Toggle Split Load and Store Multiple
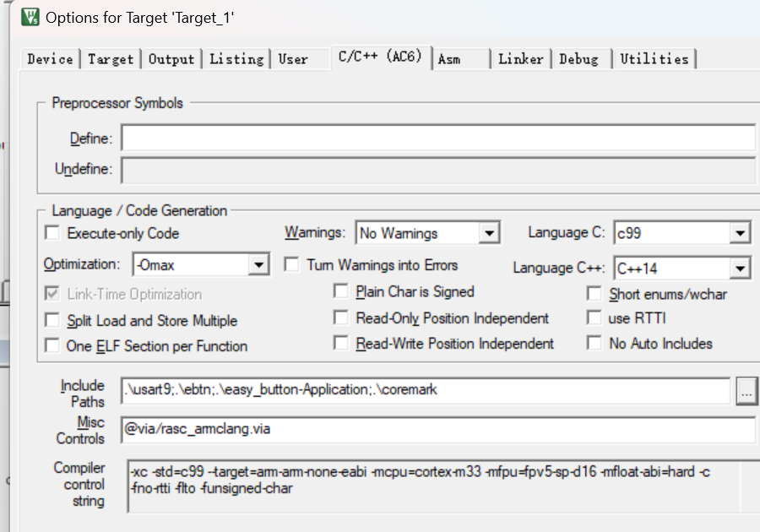The width and height of the screenshot is (760, 532). (x=52, y=320)
